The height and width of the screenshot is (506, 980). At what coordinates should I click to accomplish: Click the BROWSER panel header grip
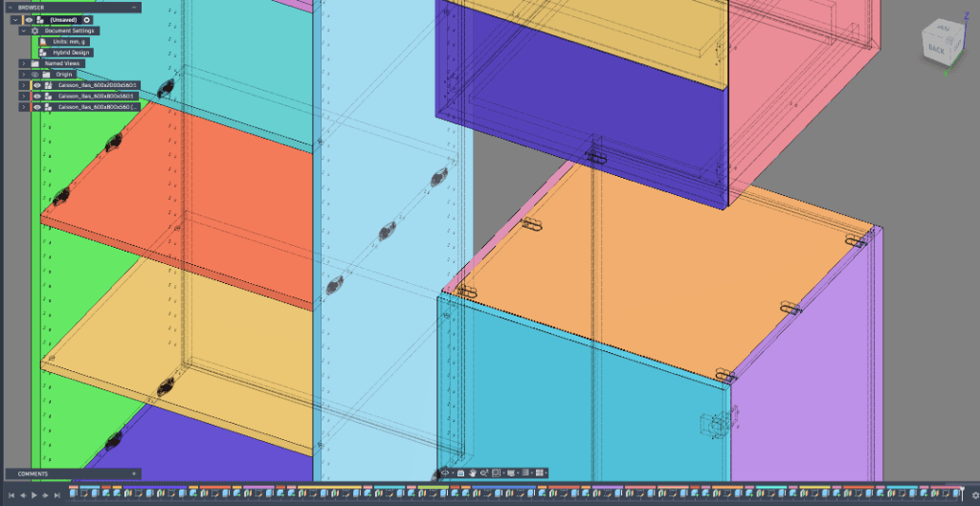(11, 8)
